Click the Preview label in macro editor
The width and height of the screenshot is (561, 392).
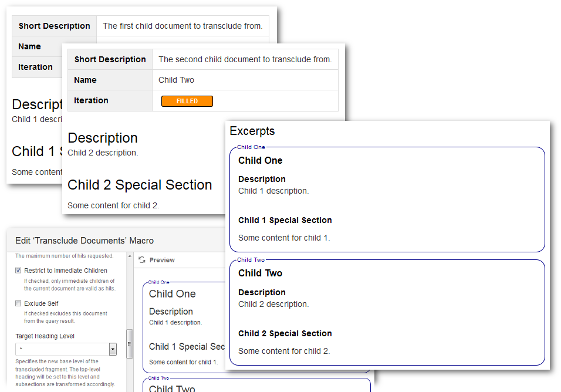162,260
